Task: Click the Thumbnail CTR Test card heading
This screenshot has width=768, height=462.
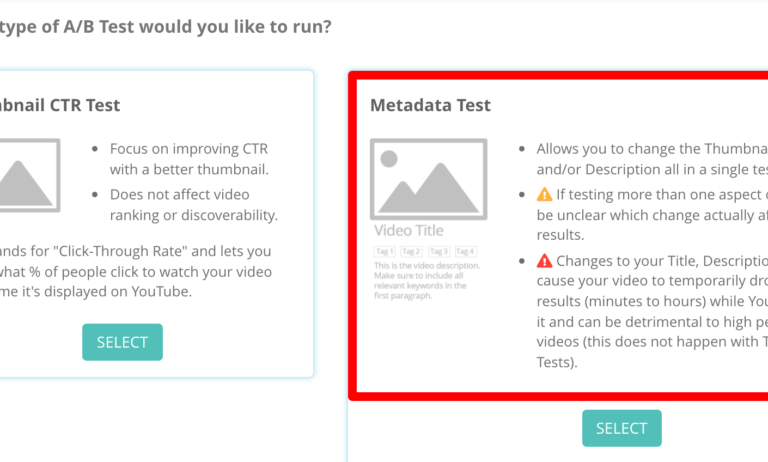Action: pos(60,105)
